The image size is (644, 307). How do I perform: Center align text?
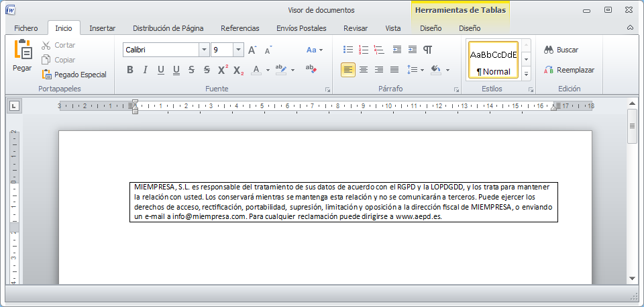tap(364, 70)
